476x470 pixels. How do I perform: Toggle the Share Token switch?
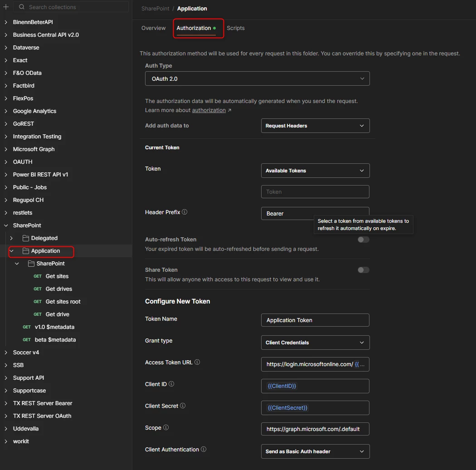364,270
